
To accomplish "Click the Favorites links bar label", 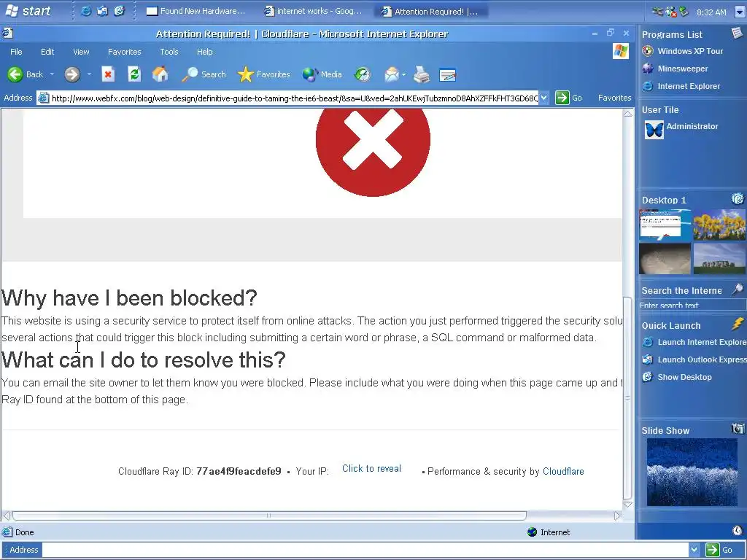I will (614, 98).
